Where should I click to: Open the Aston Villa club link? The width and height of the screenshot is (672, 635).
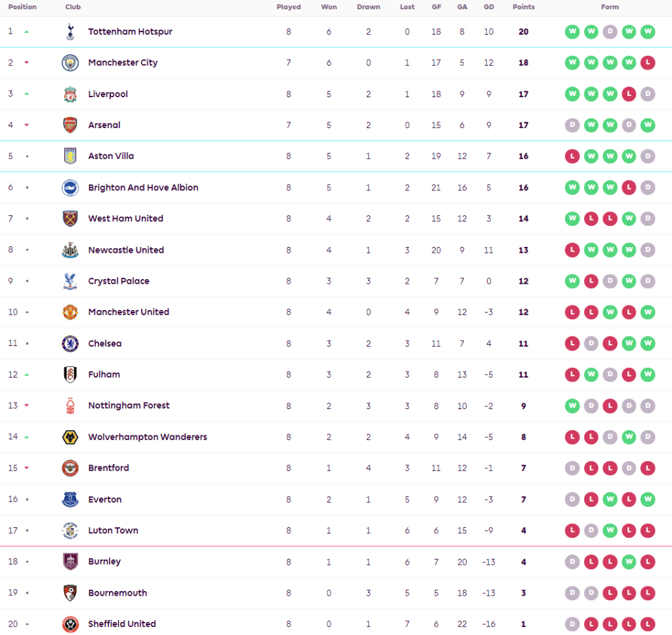pos(112,156)
